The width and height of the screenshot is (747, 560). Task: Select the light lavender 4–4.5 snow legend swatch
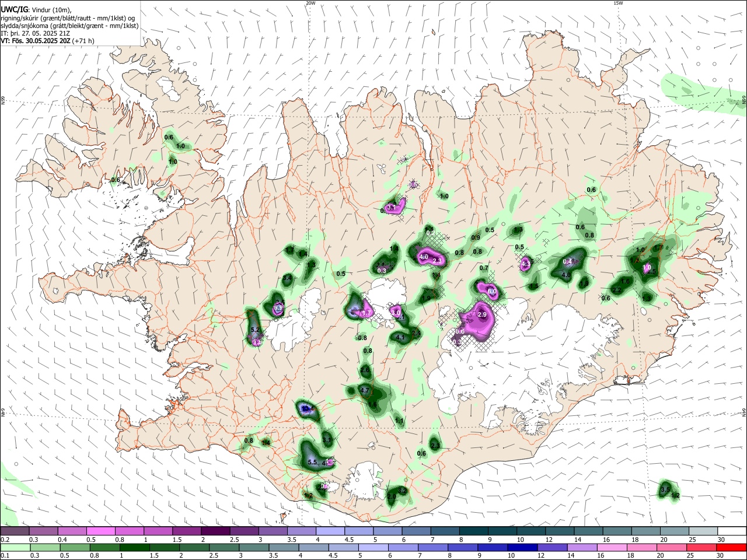[x=330, y=531]
